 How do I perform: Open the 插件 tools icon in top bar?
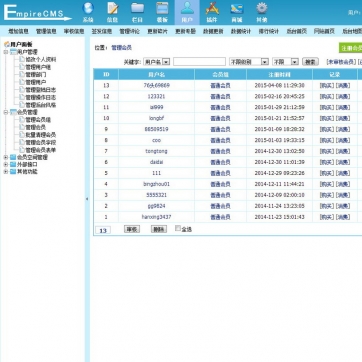pyautogui.click(x=212, y=8)
